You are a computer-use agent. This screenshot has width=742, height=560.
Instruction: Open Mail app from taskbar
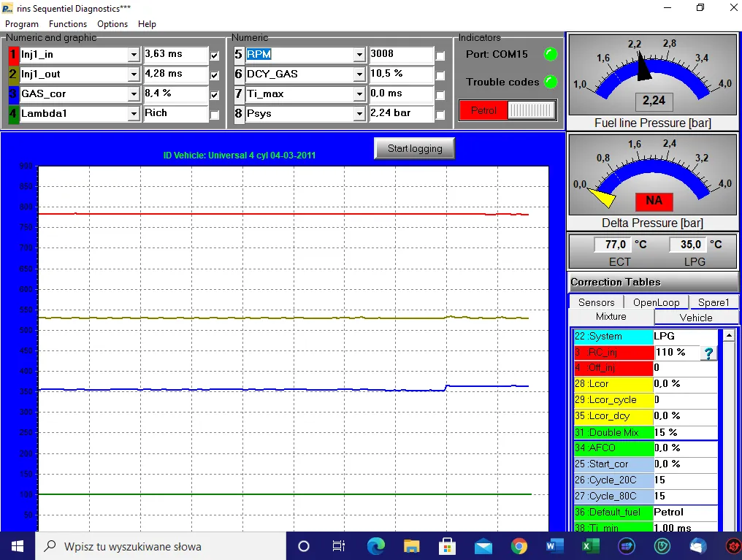click(x=483, y=546)
